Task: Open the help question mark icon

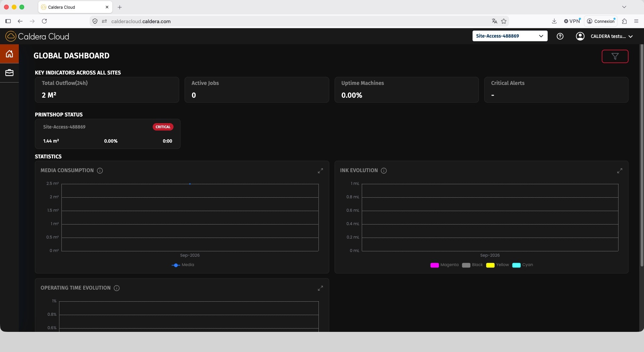Action: point(560,36)
